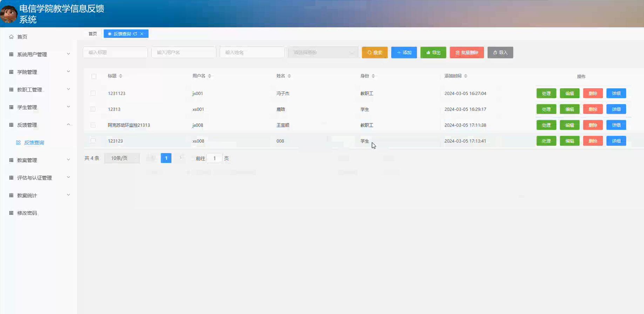Switch to the 首页 tab

tap(93, 34)
